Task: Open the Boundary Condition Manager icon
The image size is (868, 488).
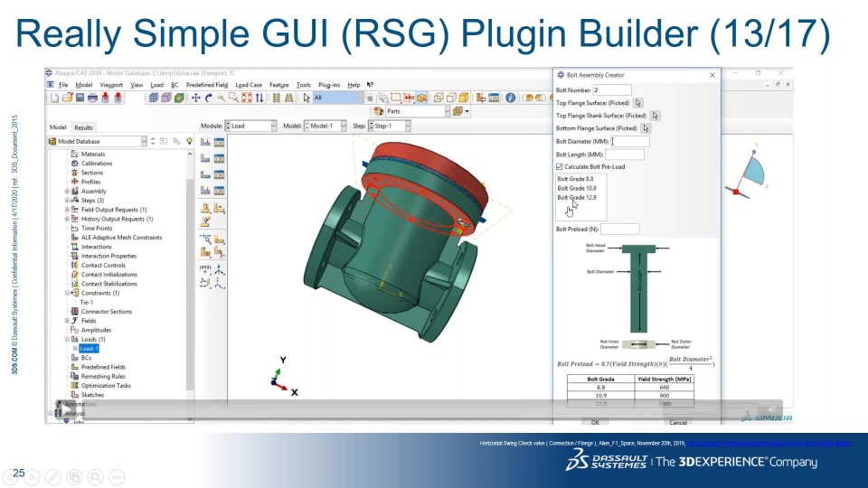Action: coord(219,158)
